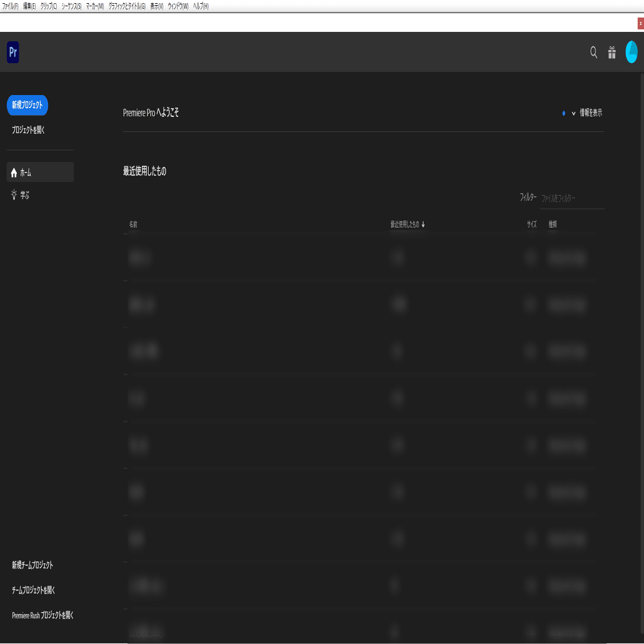Open the クリップ(C) menu

click(x=49, y=6)
